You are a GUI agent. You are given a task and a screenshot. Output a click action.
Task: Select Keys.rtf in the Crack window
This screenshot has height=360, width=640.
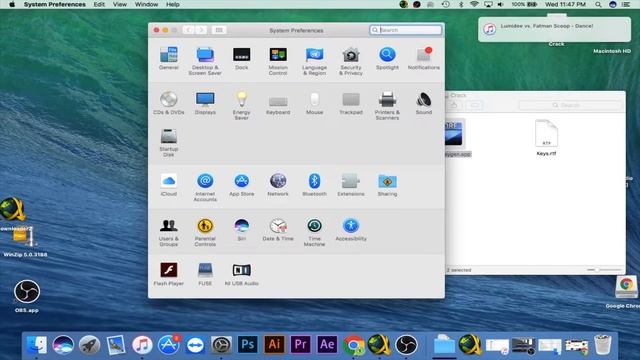tap(546, 138)
